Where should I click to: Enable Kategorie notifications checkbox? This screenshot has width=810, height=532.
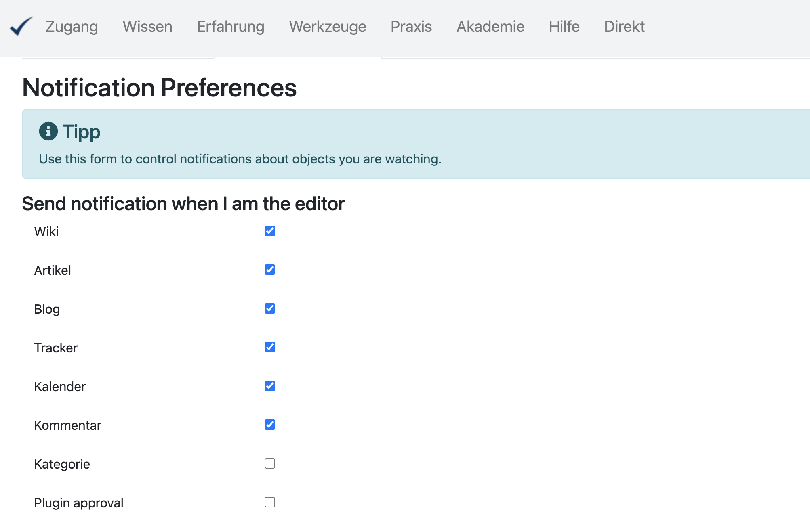pyautogui.click(x=270, y=463)
